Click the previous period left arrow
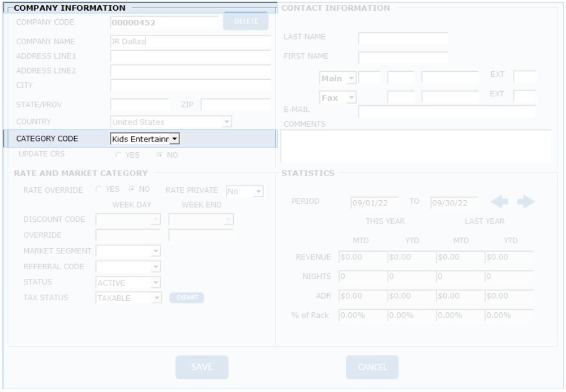 click(x=501, y=203)
